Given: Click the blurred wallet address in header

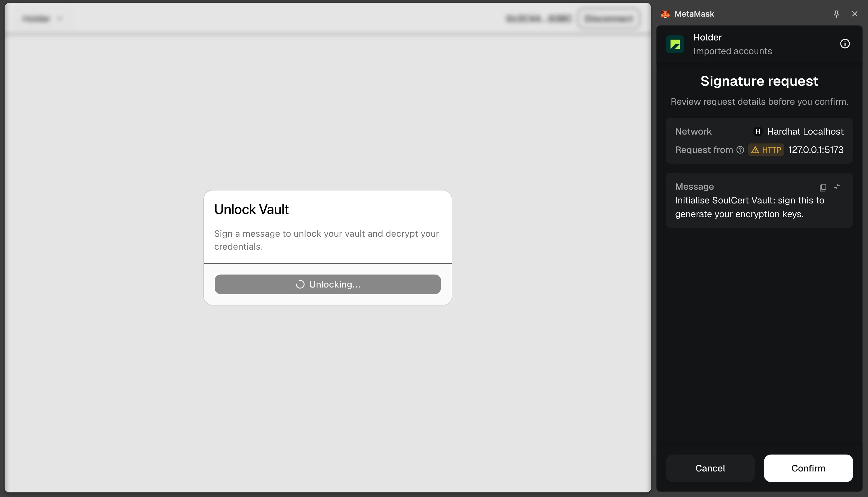Looking at the screenshot, I should [538, 18].
